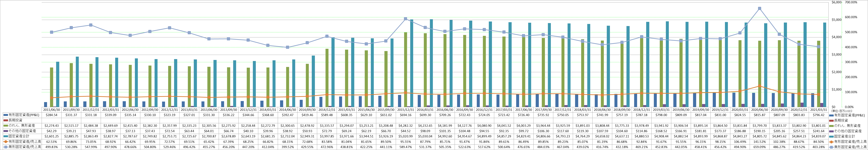Click the 2016/06/30 date header
868x150 pixels.
(445, 110)
